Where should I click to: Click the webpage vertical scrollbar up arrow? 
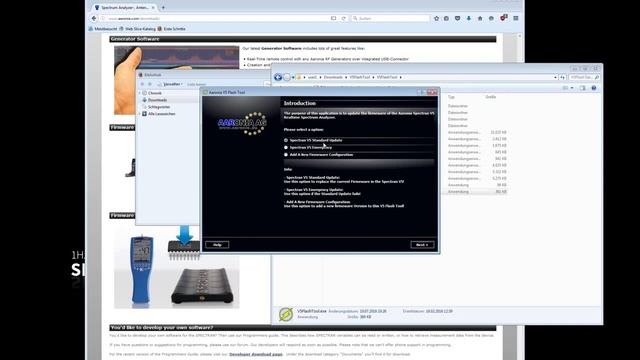click(x=519, y=36)
